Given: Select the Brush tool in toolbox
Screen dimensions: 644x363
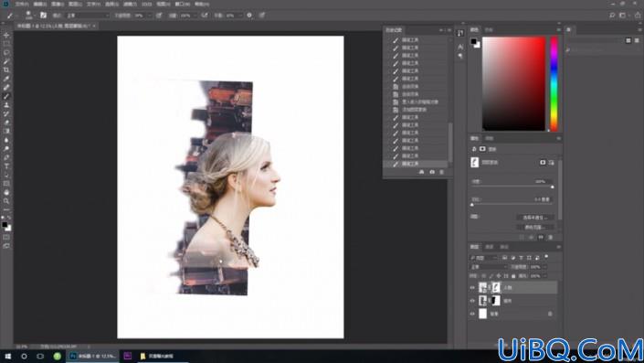Looking at the screenshot, I should click(x=6, y=96).
